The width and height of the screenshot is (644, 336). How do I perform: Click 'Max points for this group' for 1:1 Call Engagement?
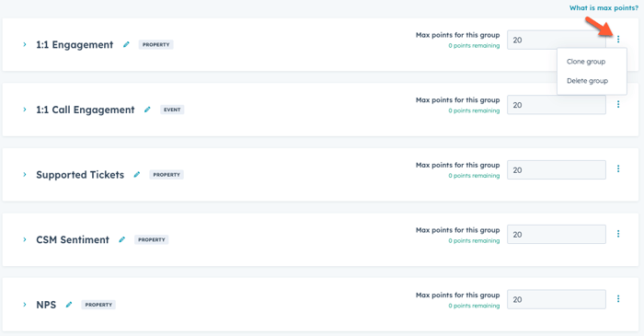[457, 99]
